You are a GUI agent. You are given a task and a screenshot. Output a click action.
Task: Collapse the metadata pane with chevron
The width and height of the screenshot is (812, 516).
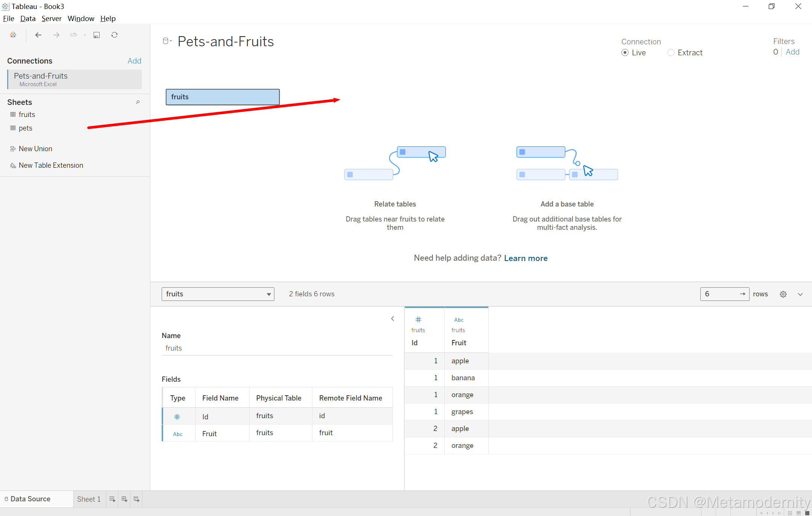[392, 319]
